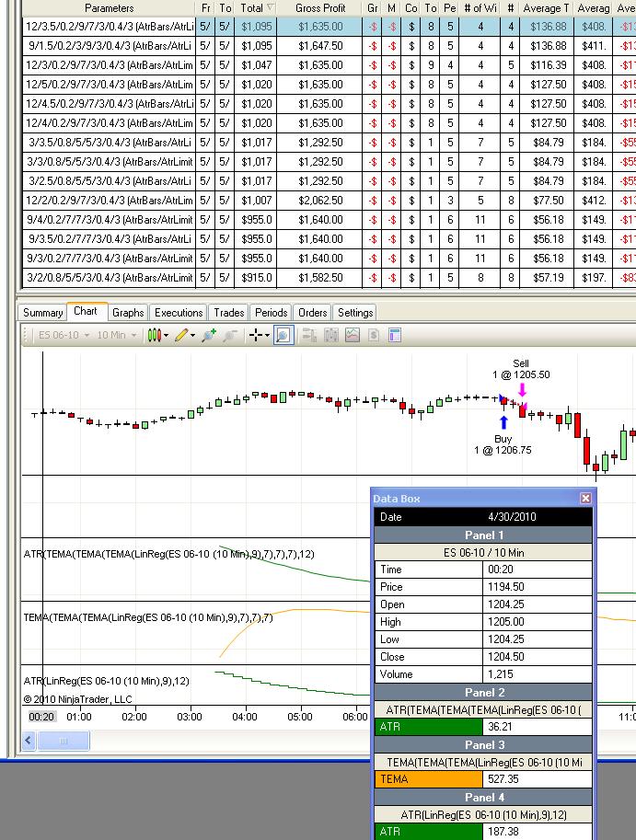The width and height of the screenshot is (636, 840).
Task: Open the chart style candlestick icon
Action: (155, 336)
